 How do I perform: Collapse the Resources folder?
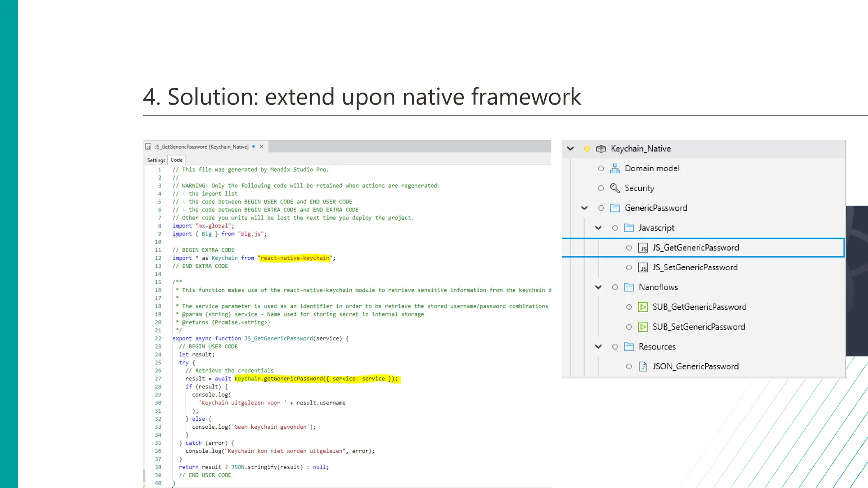(x=598, y=347)
